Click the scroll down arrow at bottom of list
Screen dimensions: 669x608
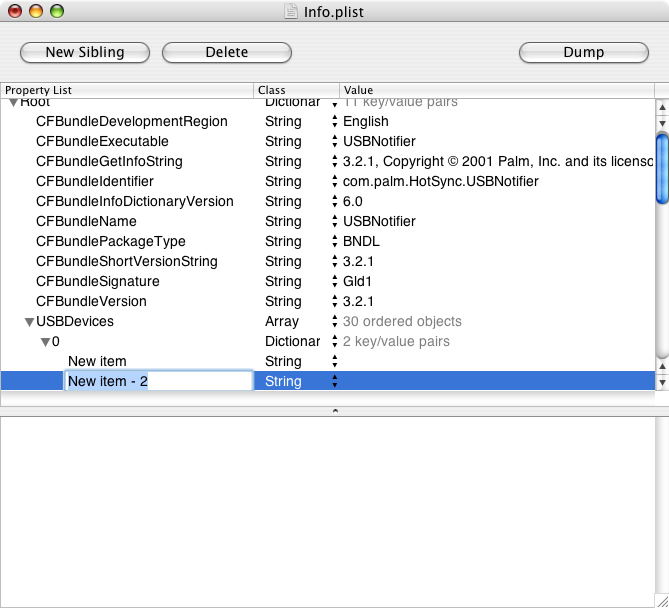coord(662,383)
